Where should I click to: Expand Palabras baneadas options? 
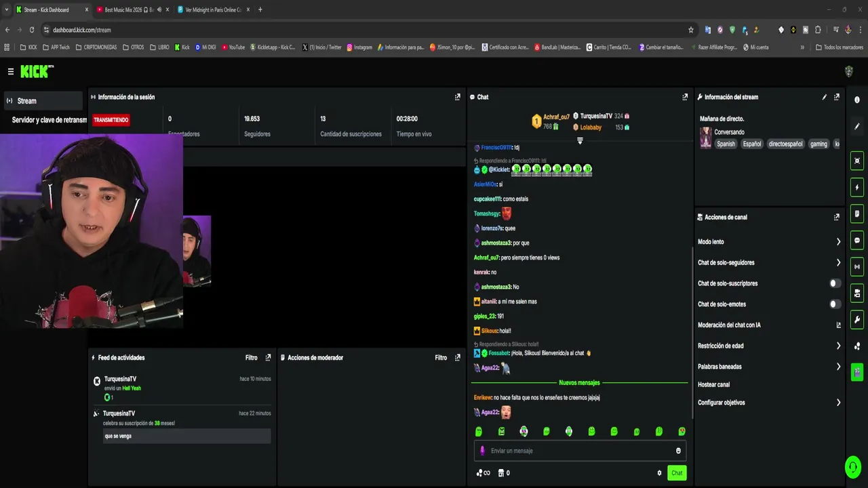click(x=838, y=367)
